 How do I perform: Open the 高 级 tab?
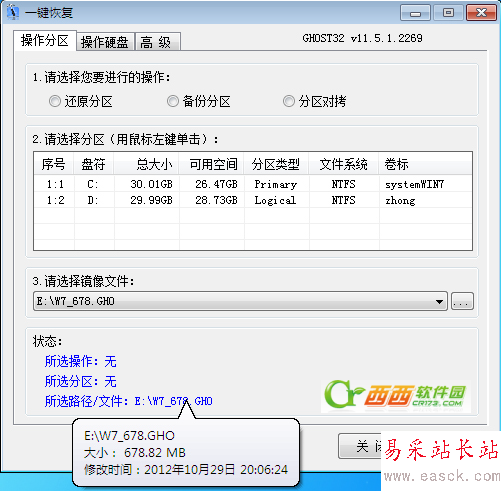click(157, 42)
